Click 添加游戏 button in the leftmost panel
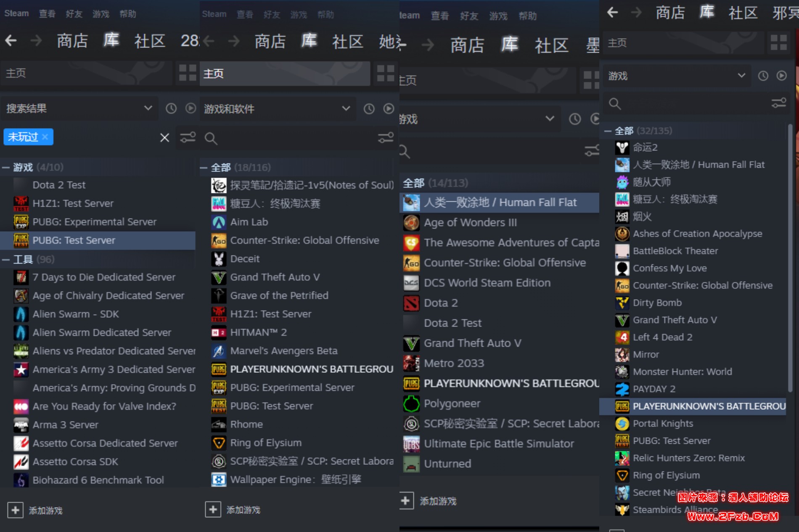The width and height of the screenshot is (799, 532). 35,510
